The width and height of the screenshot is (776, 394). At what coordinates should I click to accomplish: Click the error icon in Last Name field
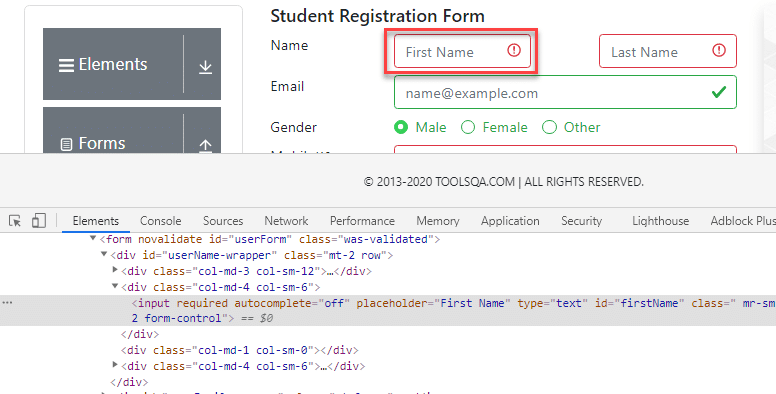click(719, 50)
